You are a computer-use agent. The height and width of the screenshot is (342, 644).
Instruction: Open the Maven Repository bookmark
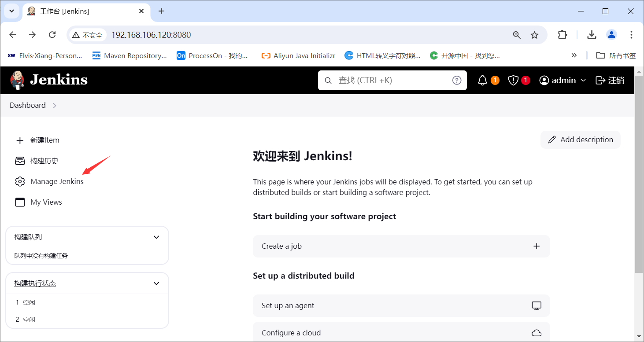[130, 55]
